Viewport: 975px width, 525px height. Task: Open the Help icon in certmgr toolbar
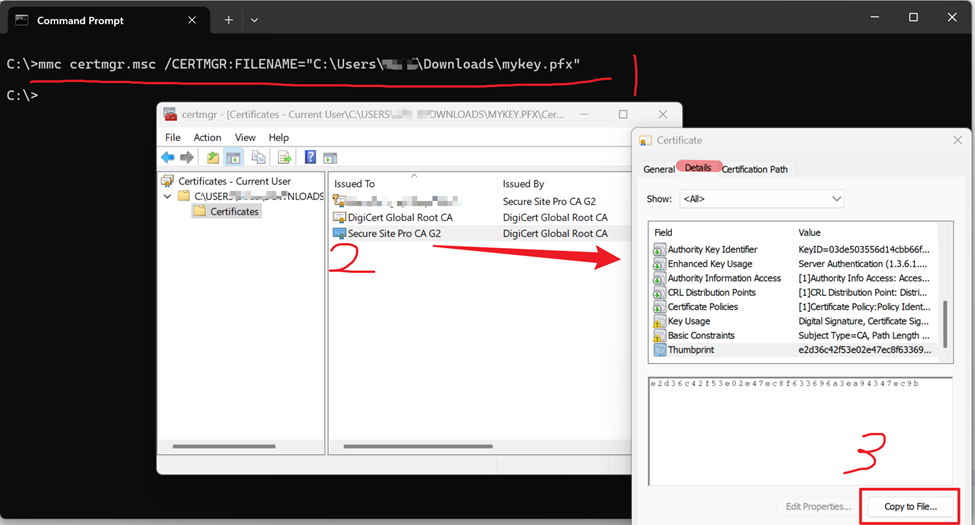pos(311,158)
